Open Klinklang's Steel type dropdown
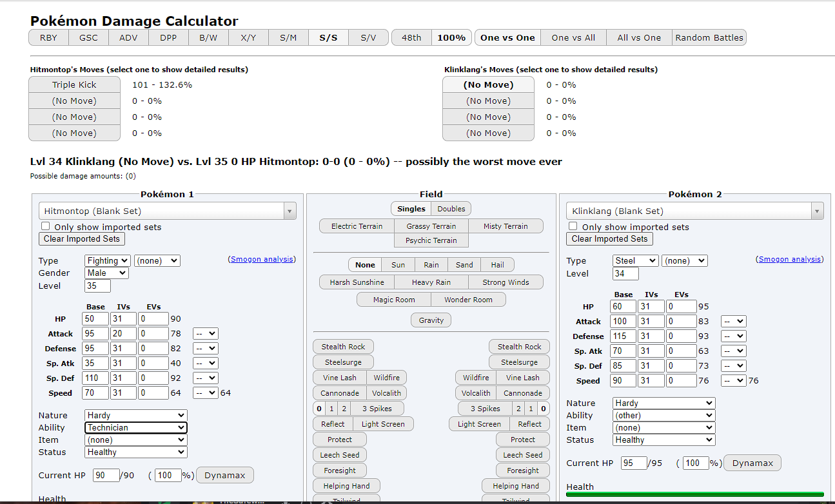The width and height of the screenshot is (835, 504). coord(636,260)
